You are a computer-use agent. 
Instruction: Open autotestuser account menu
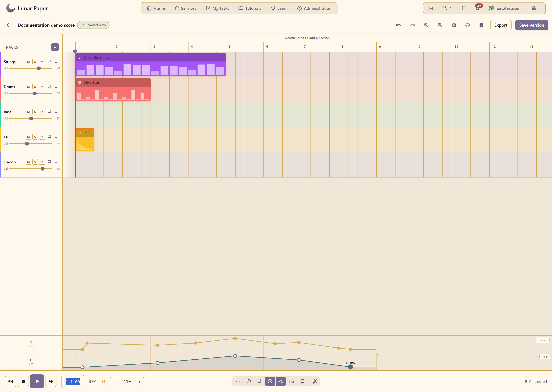(x=504, y=8)
